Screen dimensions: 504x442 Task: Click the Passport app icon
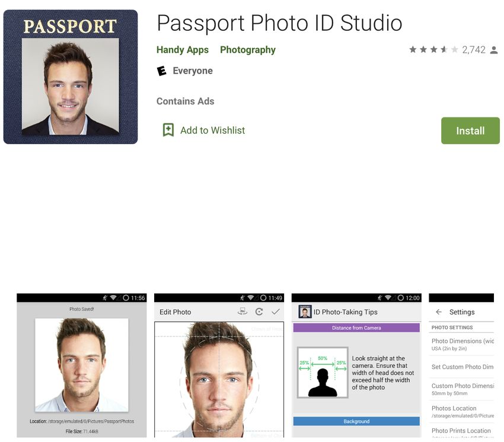pos(71,77)
